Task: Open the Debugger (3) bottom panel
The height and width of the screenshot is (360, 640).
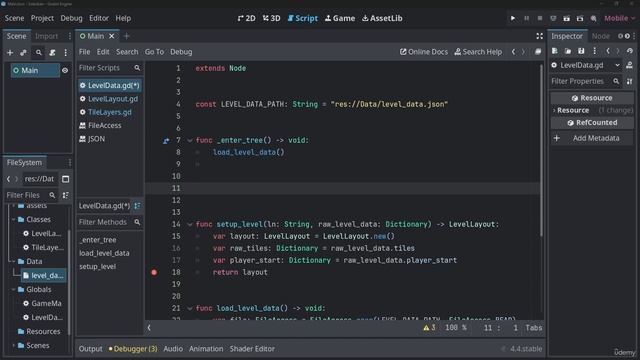Action: [133, 349]
